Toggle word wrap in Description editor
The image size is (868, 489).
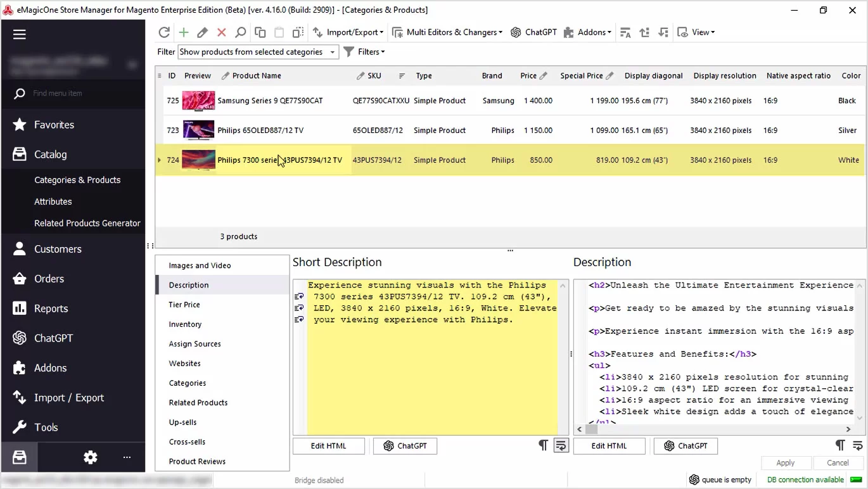click(x=858, y=445)
